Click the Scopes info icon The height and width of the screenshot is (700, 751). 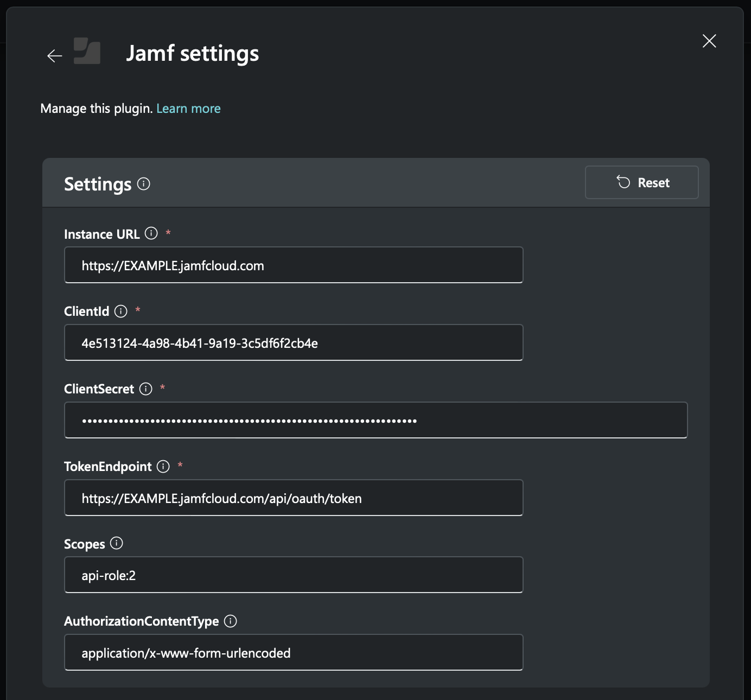[116, 544]
